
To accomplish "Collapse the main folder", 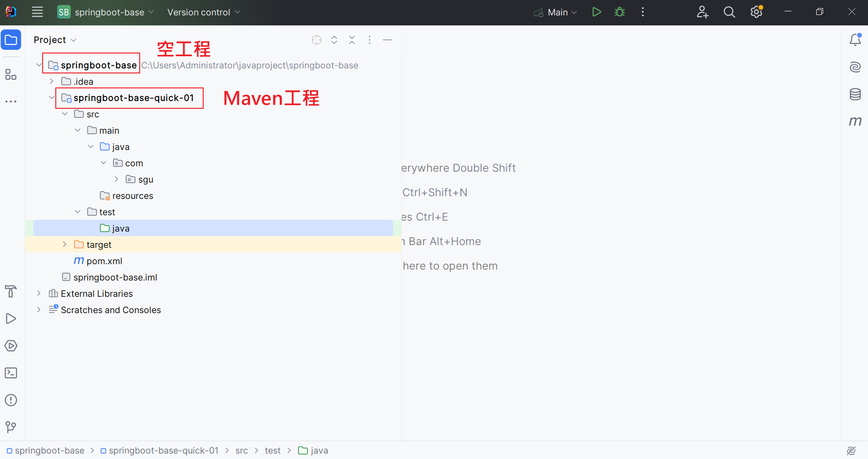I will click(x=78, y=130).
